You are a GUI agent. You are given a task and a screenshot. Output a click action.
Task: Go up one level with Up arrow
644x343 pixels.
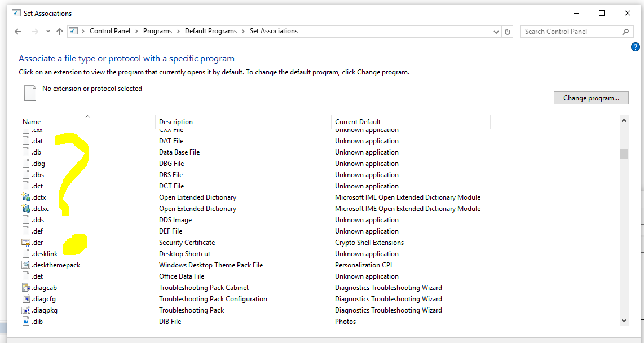tap(60, 32)
